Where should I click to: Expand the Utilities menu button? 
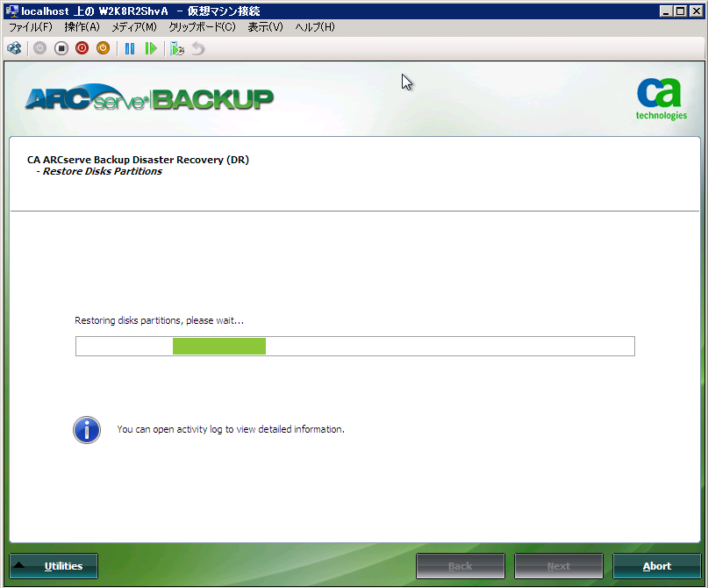click(x=54, y=566)
